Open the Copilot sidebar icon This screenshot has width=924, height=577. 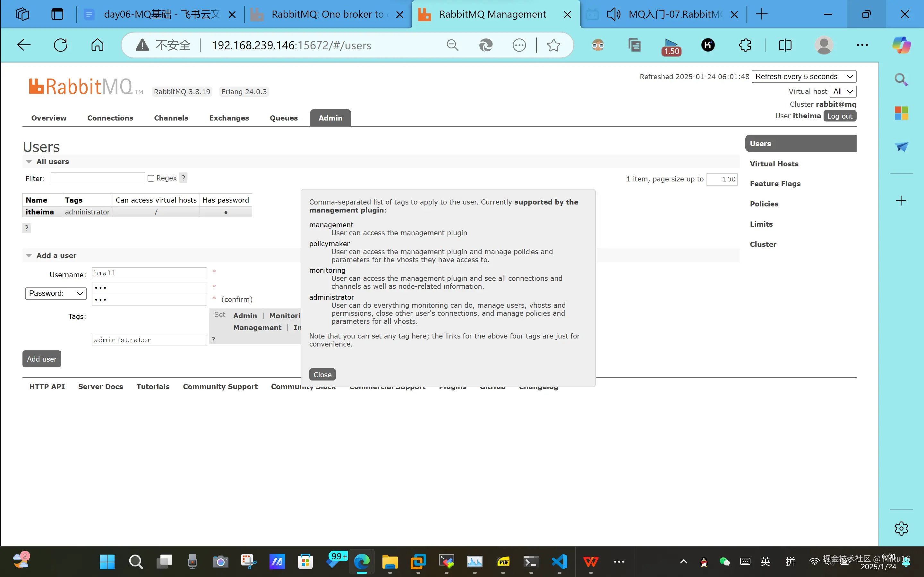coord(901,45)
